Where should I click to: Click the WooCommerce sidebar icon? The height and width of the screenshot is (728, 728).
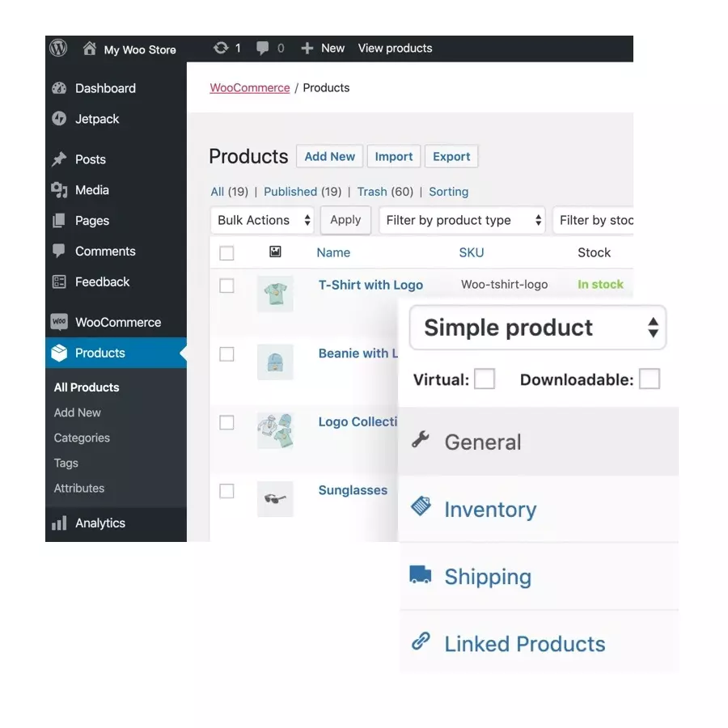[59, 322]
